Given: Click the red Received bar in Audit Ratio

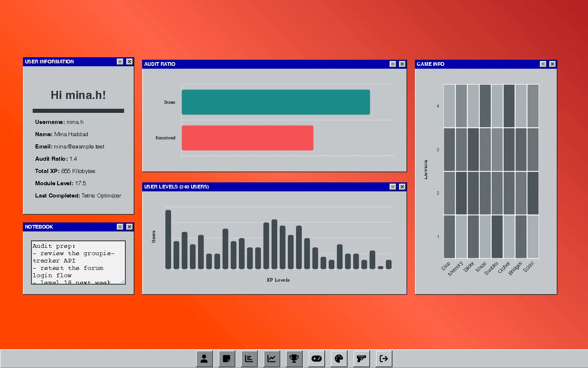Looking at the screenshot, I should click(247, 138).
